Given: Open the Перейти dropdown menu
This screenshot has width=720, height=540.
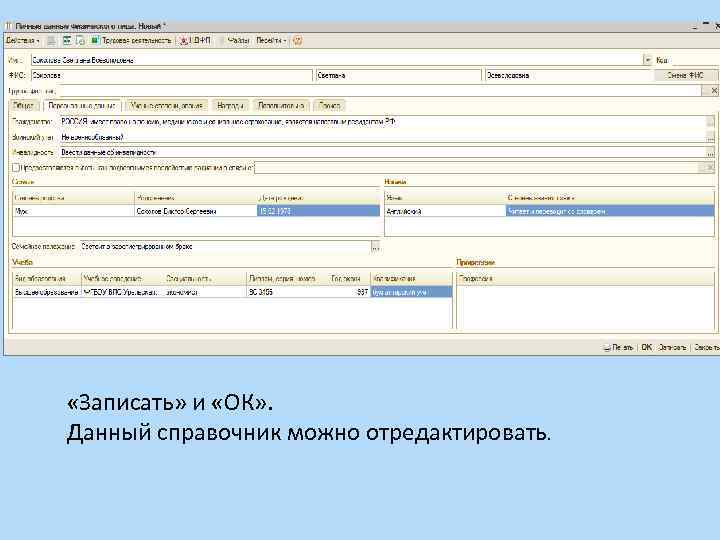Looking at the screenshot, I should click(271, 41).
